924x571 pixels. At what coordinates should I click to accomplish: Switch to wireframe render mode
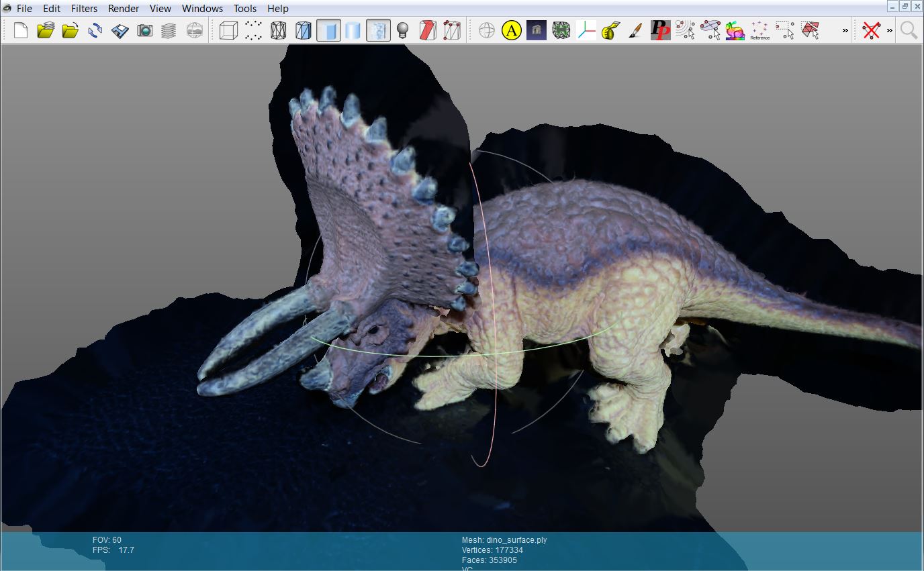pos(279,30)
